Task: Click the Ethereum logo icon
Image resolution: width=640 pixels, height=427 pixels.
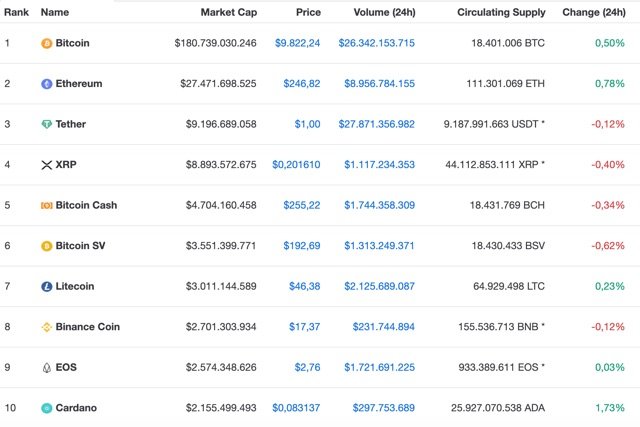Action: click(x=46, y=84)
